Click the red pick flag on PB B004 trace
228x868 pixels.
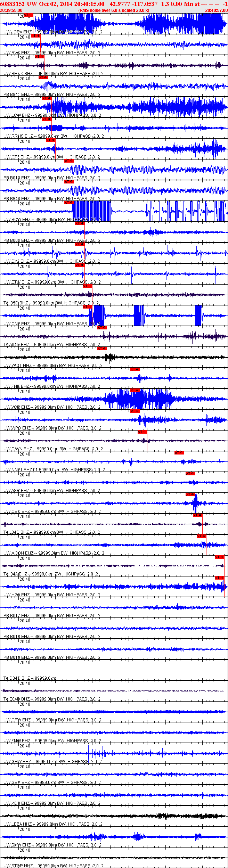pos(80,223)
